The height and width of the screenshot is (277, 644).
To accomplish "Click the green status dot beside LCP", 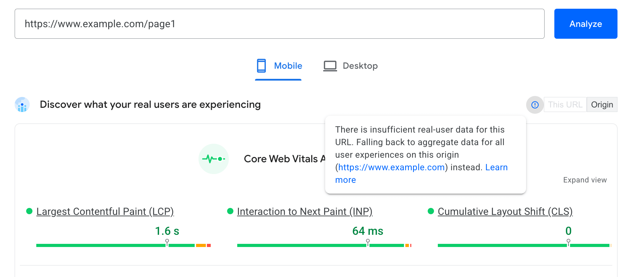I will [29, 211].
